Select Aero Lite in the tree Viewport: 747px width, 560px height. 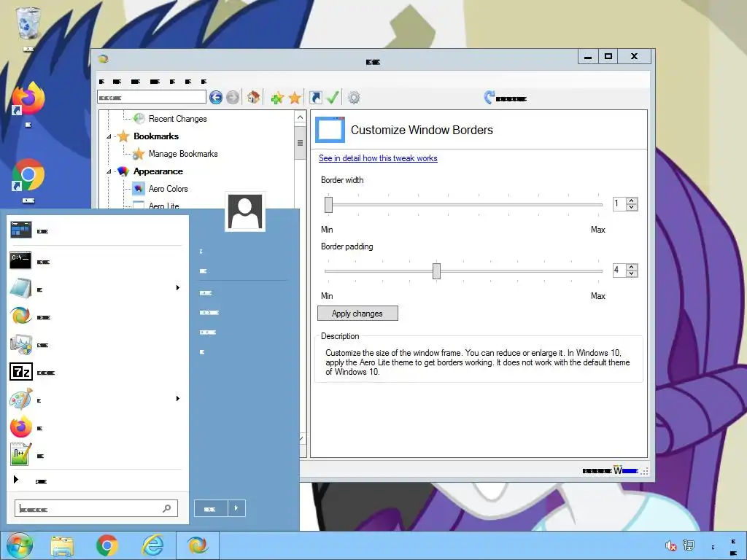(x=163, y=206)
